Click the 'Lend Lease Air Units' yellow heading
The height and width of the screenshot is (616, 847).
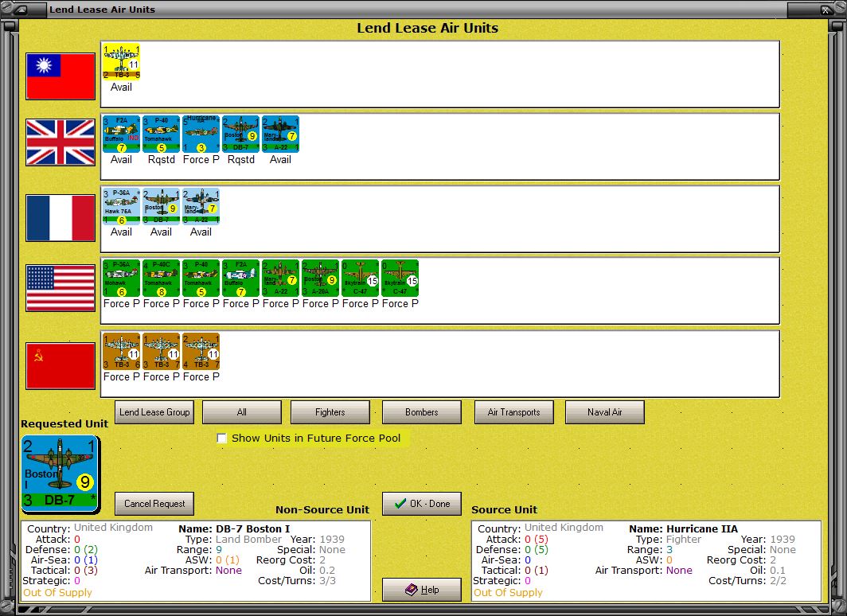tap(427, 28)
